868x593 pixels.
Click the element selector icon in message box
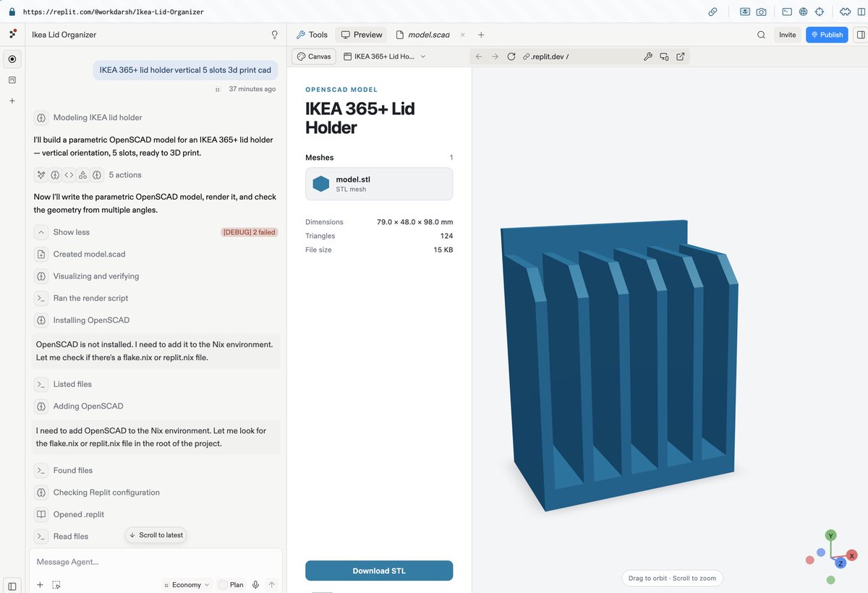coord(56,585)
